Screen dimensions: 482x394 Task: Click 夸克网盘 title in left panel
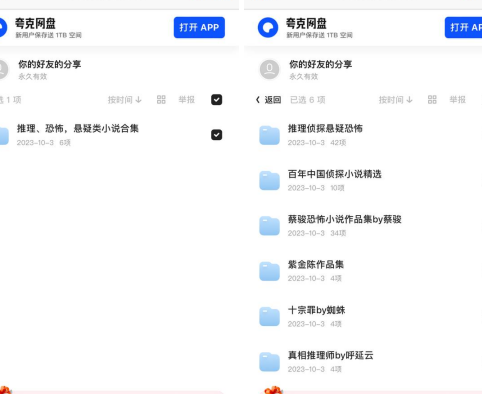(35, 24)
